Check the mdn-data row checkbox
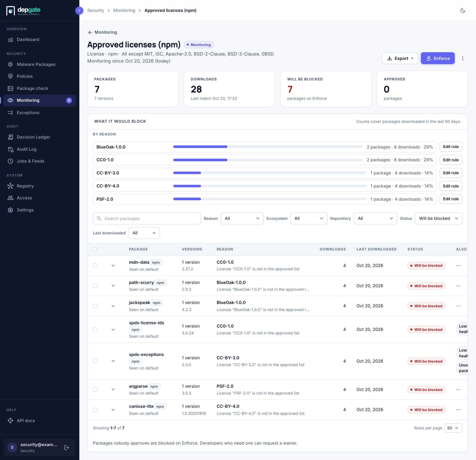Image resolution: width=476 pixels, height=460 pixels. [x=95, y=265]
